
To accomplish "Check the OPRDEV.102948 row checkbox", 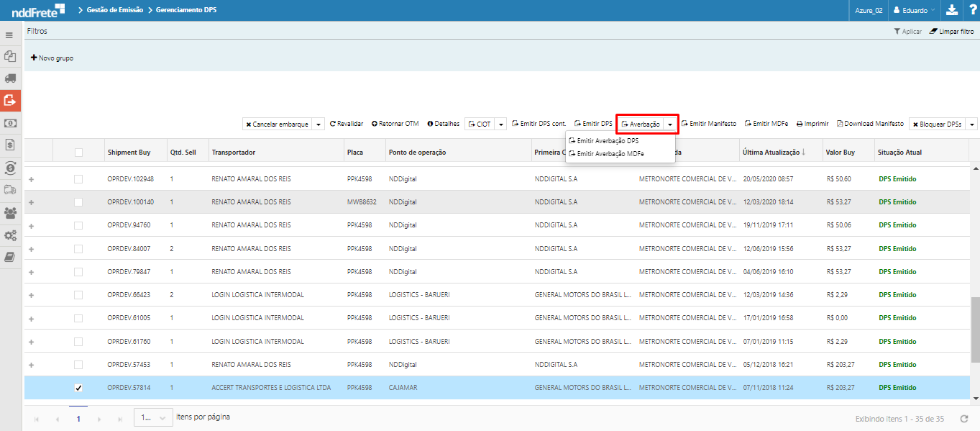I will click(78, 178).
